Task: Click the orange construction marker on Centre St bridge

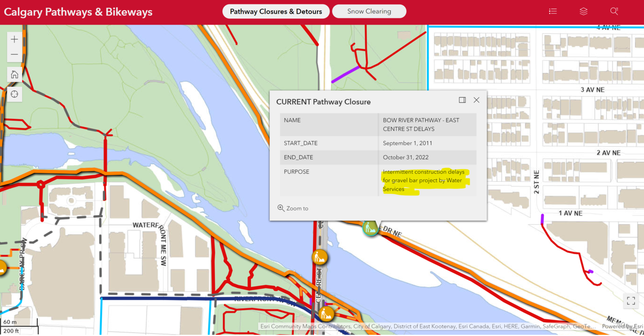Action: pos(319,257)
